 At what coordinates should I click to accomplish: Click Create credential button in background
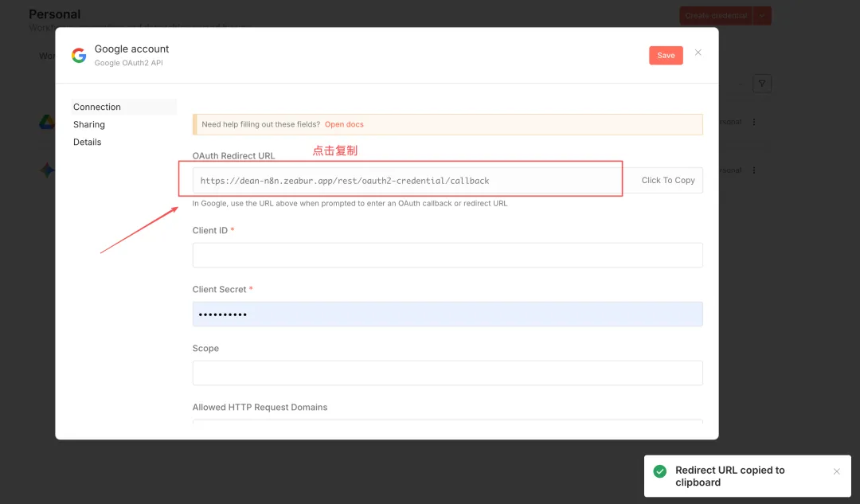[716, 16]
